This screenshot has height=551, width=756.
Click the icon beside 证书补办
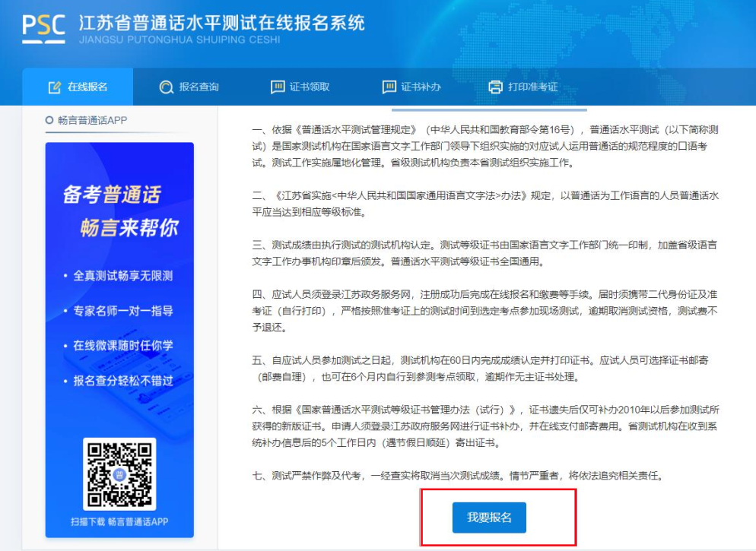click(x=389, y=87)
